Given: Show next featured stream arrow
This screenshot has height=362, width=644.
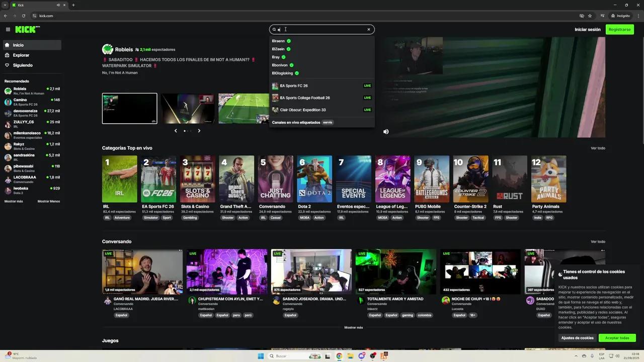Looking at the screenshot, I should point(199,131).
